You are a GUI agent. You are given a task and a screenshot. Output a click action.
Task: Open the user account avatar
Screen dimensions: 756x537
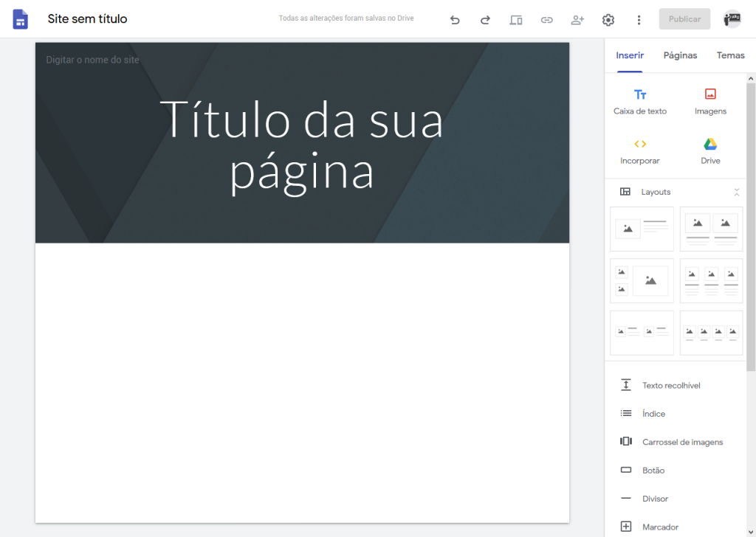pyautogui.click(x=732, y=19)
